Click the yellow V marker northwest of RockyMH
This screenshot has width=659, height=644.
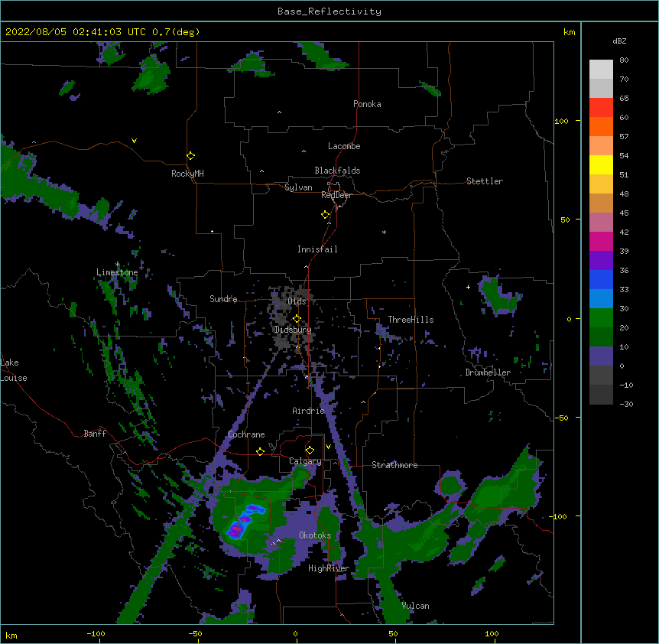click(134, 141)
